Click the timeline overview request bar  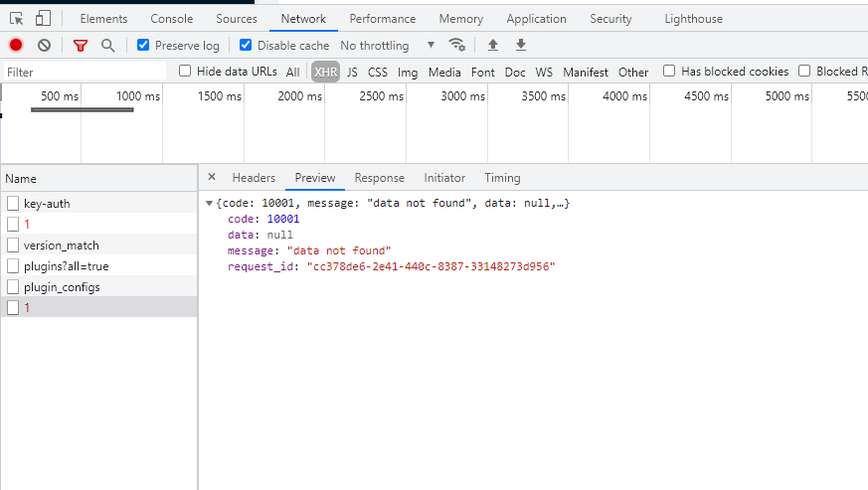83,109
